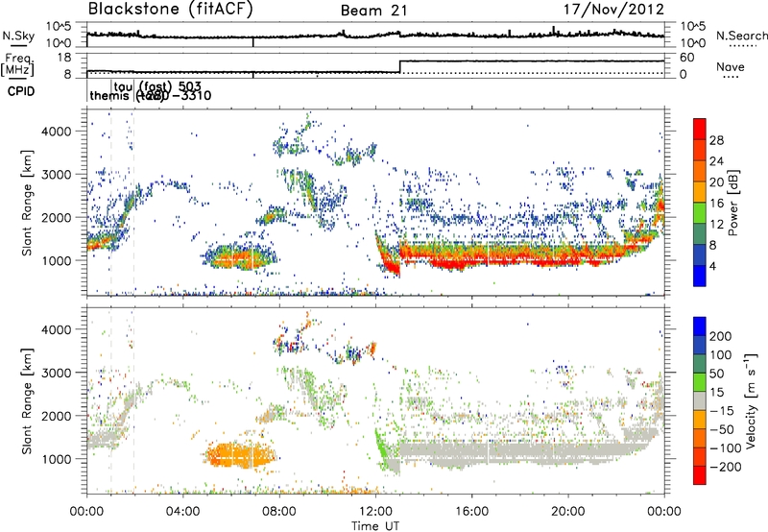Click the "N.Search" legend label
The height and width of the screenshot is (532, 768).
tap(741, 36)
